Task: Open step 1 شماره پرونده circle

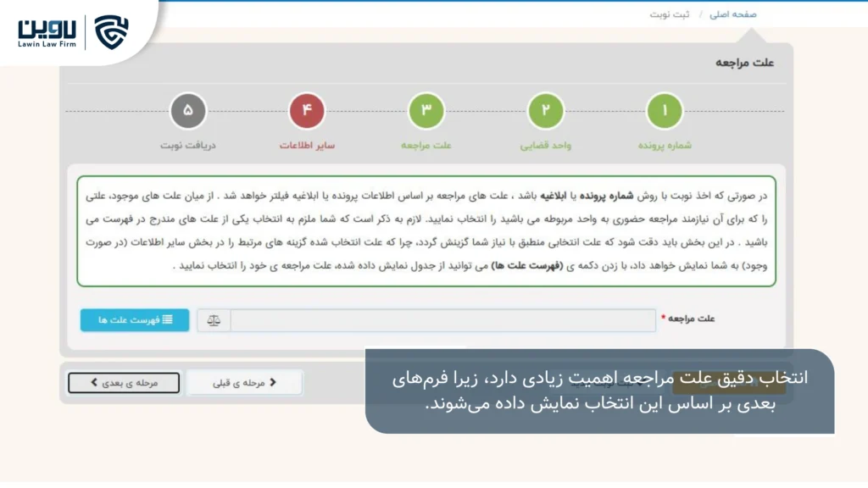Action: click(x=665, y=111)
